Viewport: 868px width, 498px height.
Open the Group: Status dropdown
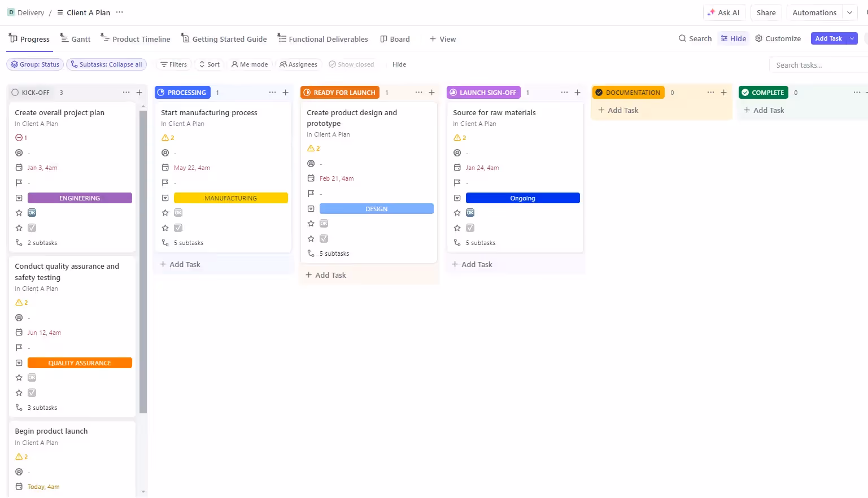(34, 64)
